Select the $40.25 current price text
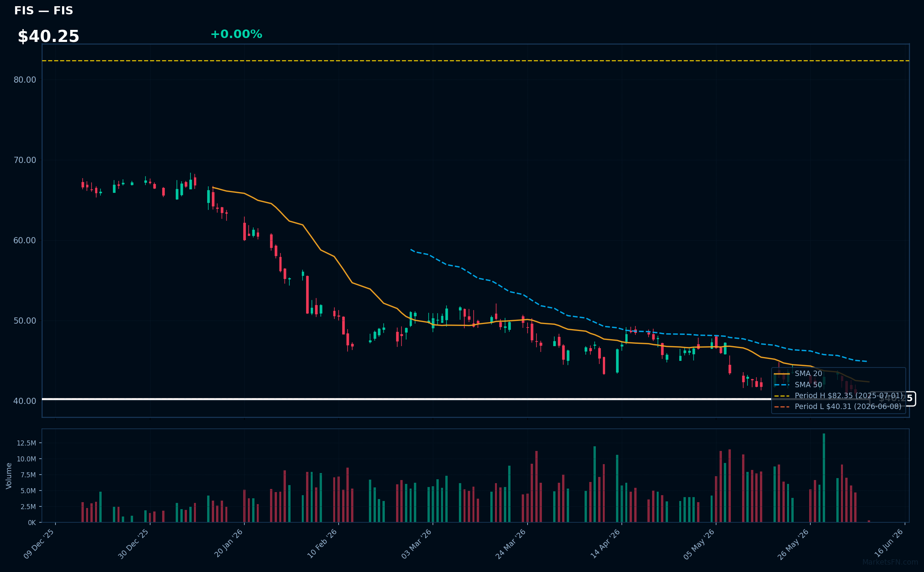 click(48, 36)
